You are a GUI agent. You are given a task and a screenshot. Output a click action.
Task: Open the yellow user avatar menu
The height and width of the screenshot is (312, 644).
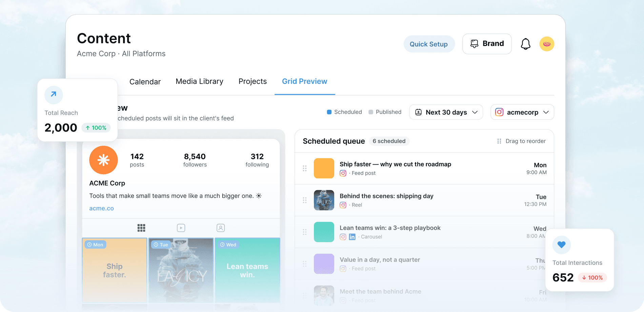(x=547, y=44)
